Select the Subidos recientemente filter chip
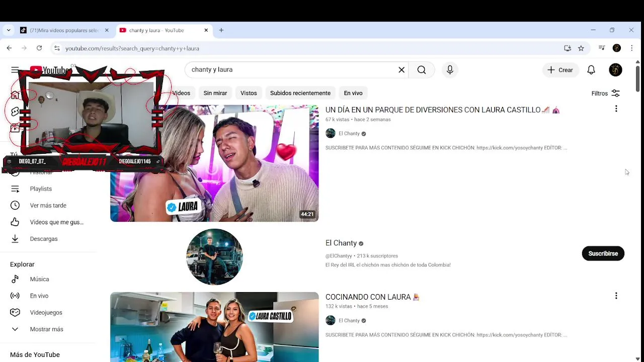644x362 pixels. (x=300, y=93)
